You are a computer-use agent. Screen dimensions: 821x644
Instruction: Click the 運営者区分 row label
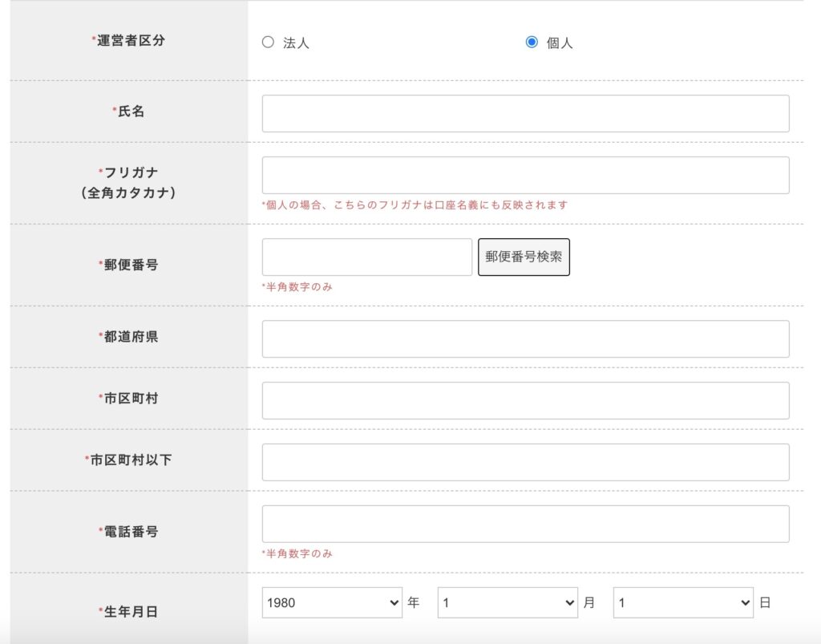[x=129, y=41]
